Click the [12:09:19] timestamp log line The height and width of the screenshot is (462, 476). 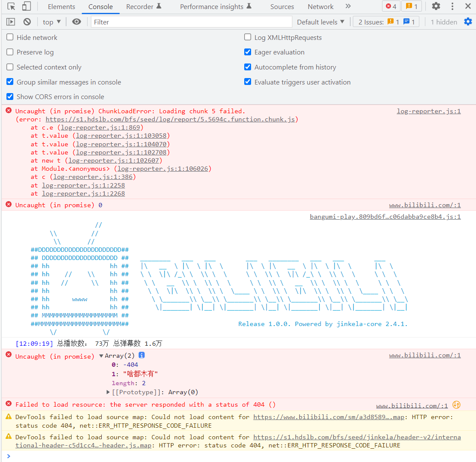pos(89,344)
